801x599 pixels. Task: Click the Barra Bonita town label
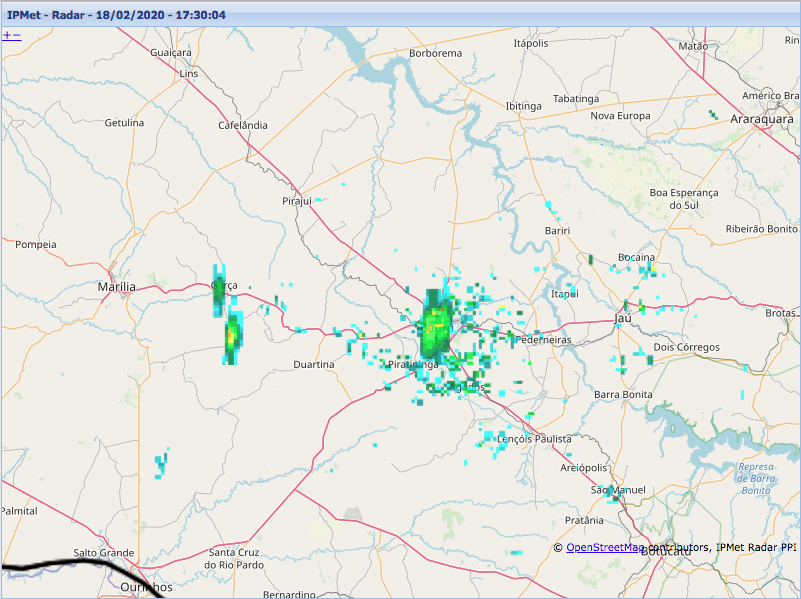[x=623, y=395]
